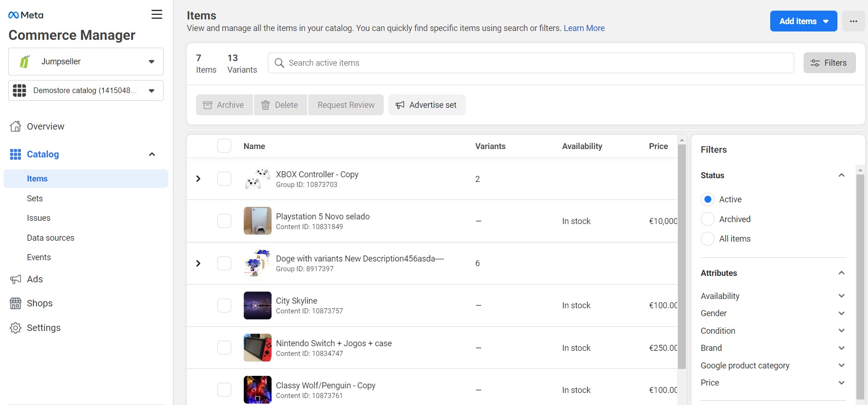This screenshot has width=868, height=405.
Task: Click the Overview home icon
Action: [15, 126]
